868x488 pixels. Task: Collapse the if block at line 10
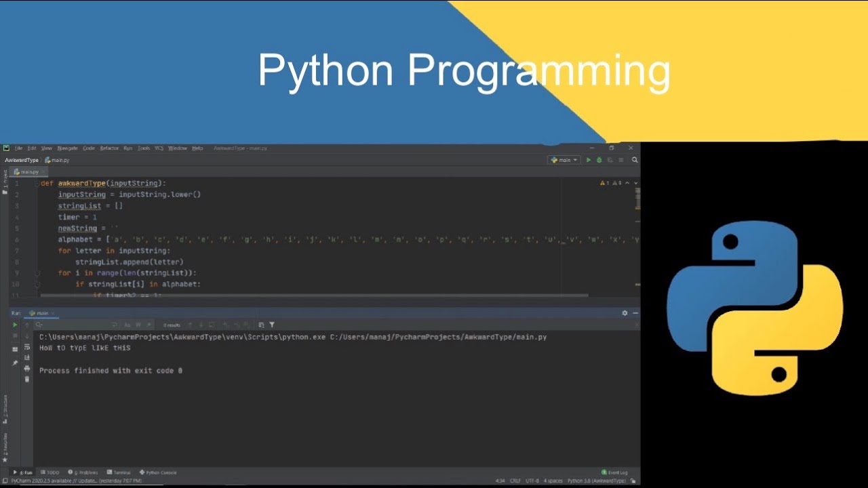click(37, 285)
